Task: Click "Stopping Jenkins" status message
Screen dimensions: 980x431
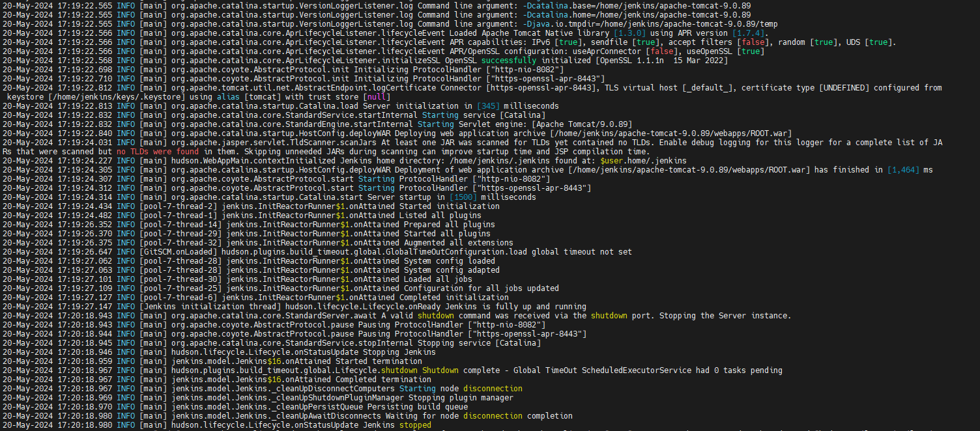Action: 399,352
